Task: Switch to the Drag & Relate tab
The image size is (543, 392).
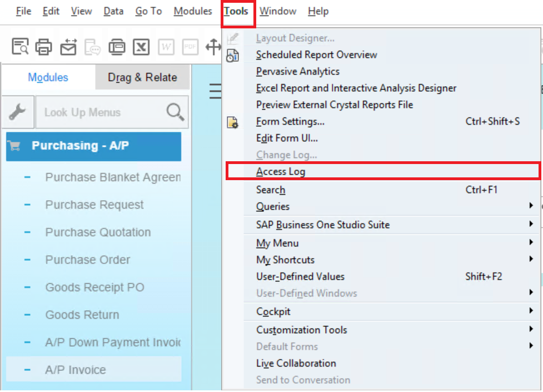Action: click(142, 77)
